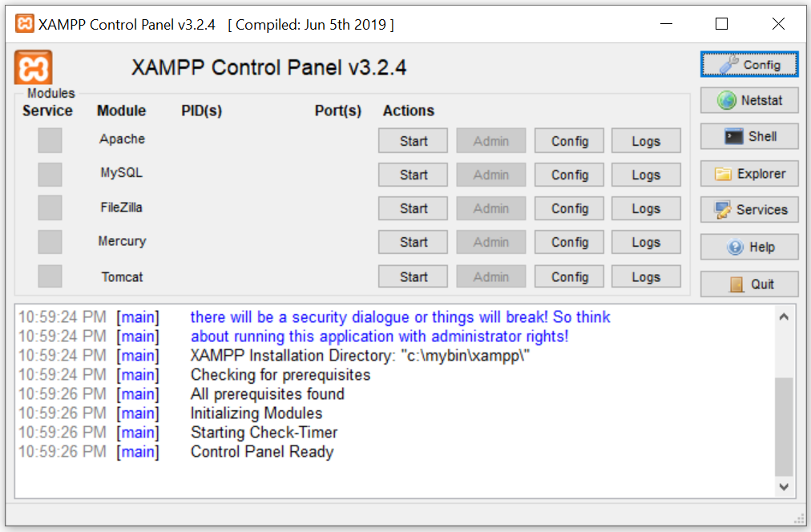Click the Actions column header
Screen dimensions: 811x532
click(x=408, y=111)
